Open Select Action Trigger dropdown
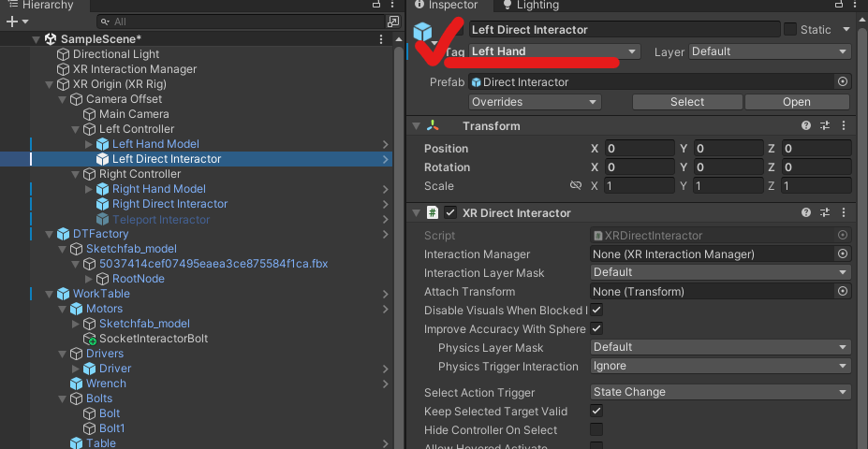This screenshot has width=868, height=449. pos(720,392)
